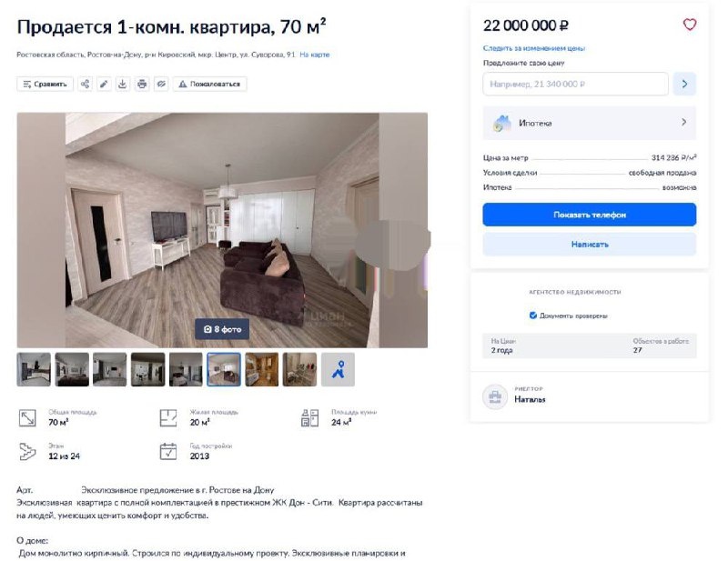
Task: Submit offered price with arrow button
Action: (684, 84)
